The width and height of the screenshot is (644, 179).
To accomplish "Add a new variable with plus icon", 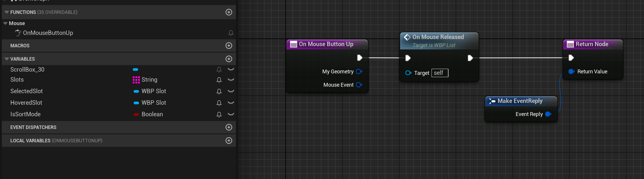I will coord(229,59).
